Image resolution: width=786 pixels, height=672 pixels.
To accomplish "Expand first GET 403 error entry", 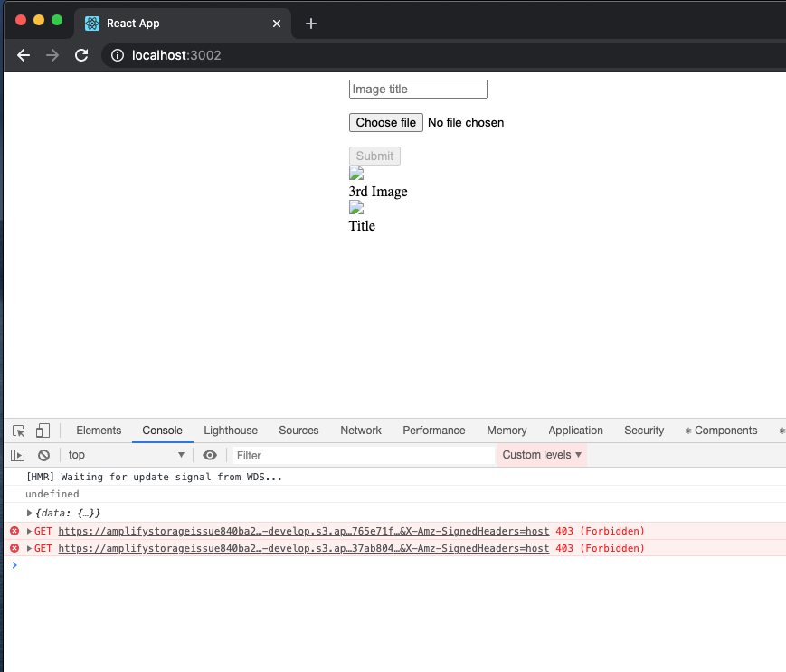I will point(30,531).
